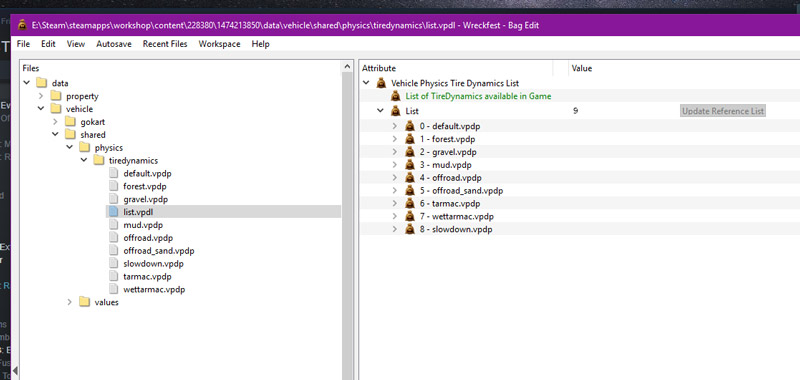Click the List value 9
800x380 pixels.
[575, 111]
